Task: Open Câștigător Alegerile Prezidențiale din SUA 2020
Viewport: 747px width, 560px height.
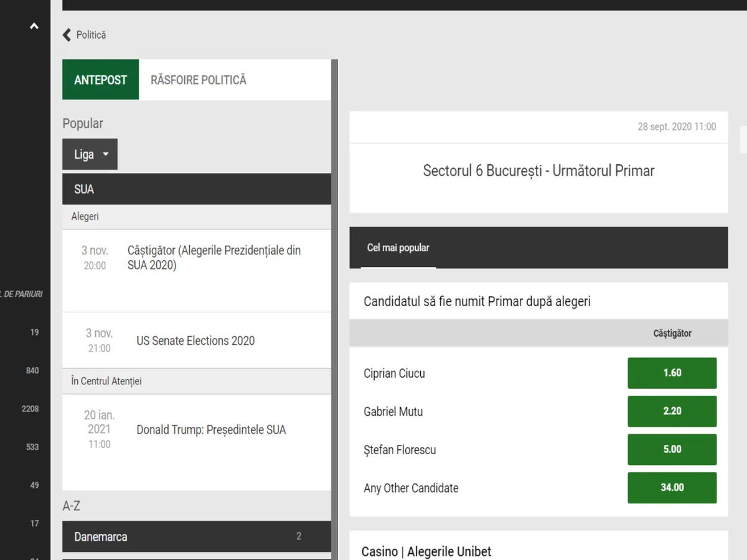Action: [214, 258]
